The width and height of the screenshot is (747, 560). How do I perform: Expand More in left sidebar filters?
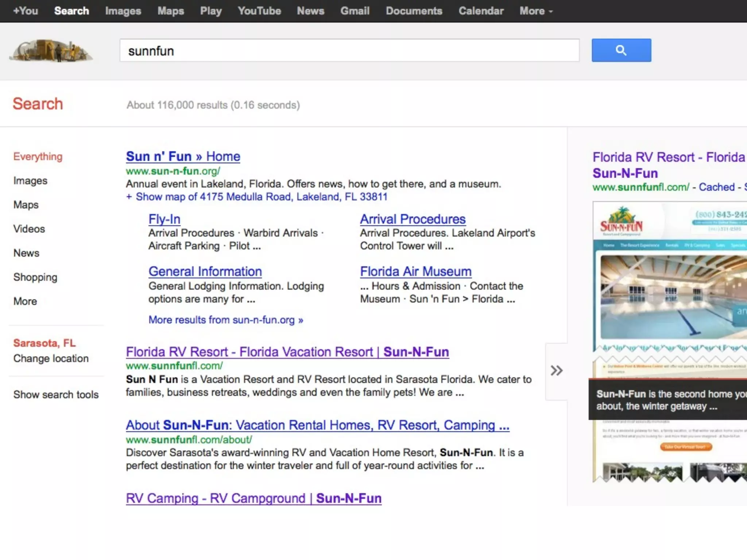coord(25,301)
